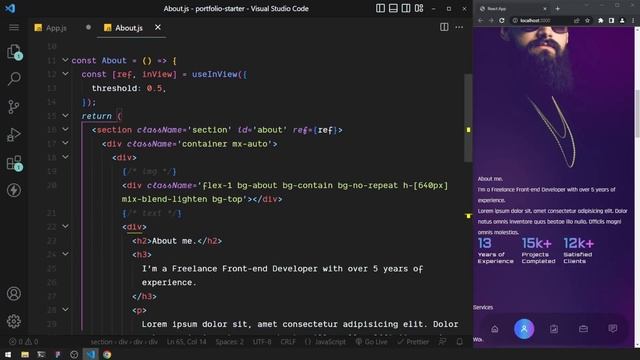Go back in the Chrome browser
The width and height of the screenshot is (640, 360).
coord(481,20)
